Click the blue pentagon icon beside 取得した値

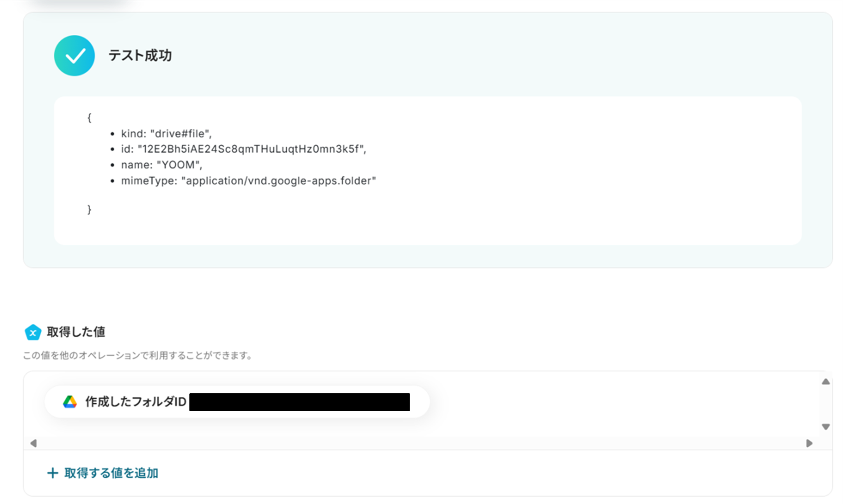pos(33,332)
